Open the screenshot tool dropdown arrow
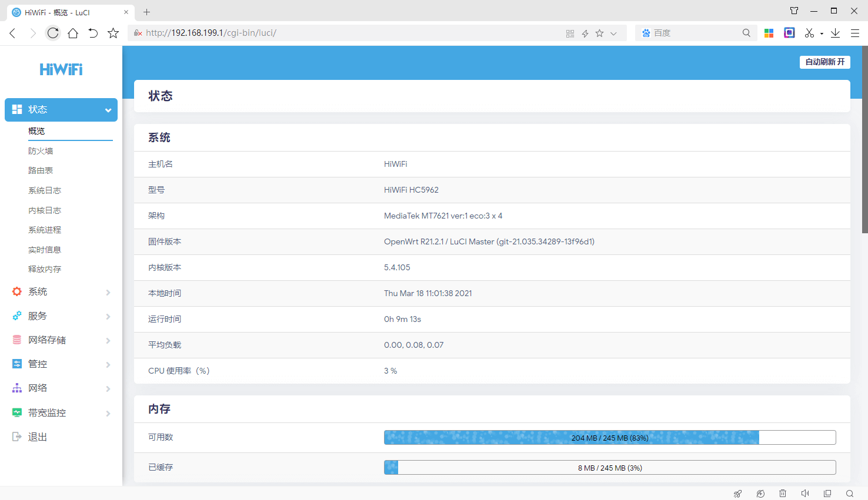 [822, 33]
